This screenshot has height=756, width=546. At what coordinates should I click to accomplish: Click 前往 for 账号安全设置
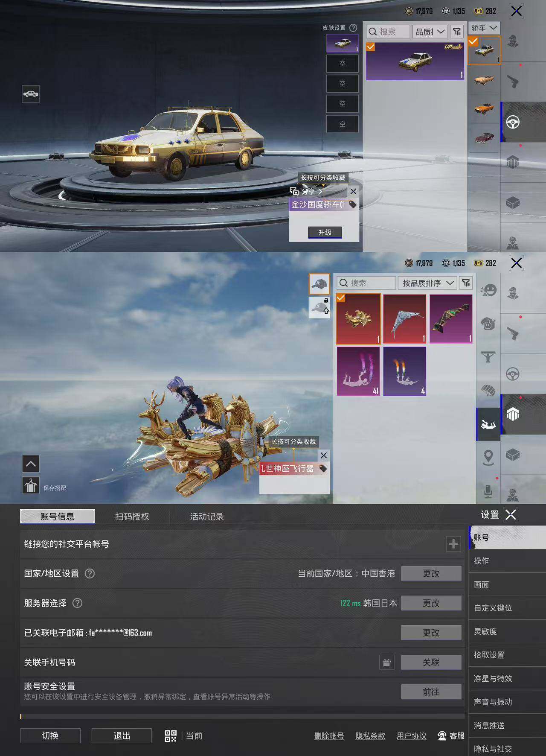point(431,692)
